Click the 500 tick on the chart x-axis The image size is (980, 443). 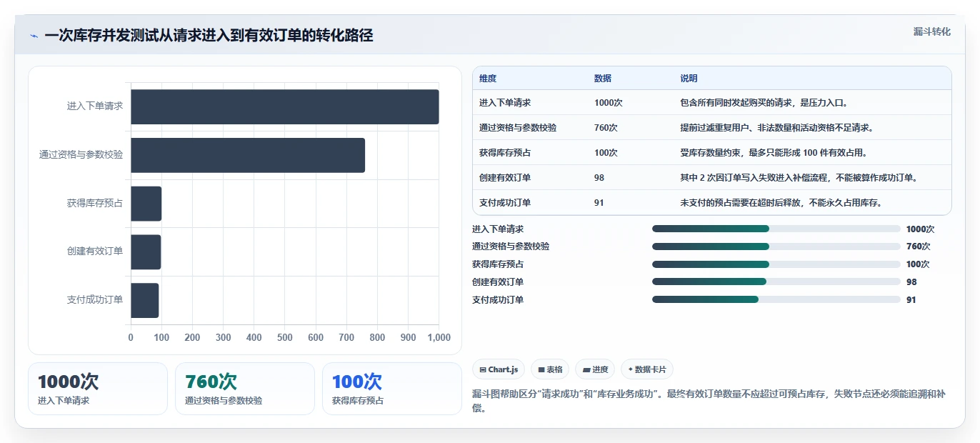[x=285, y=337]
